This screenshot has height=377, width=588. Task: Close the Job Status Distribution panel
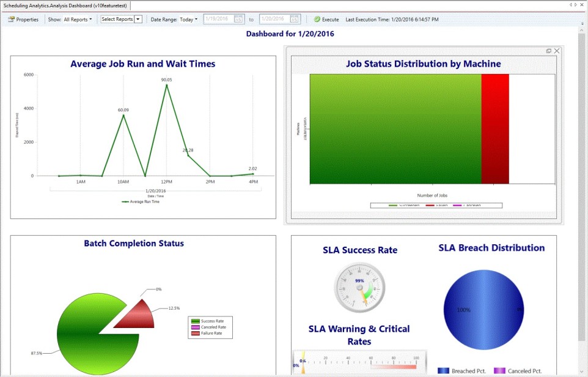coord(557,51)
